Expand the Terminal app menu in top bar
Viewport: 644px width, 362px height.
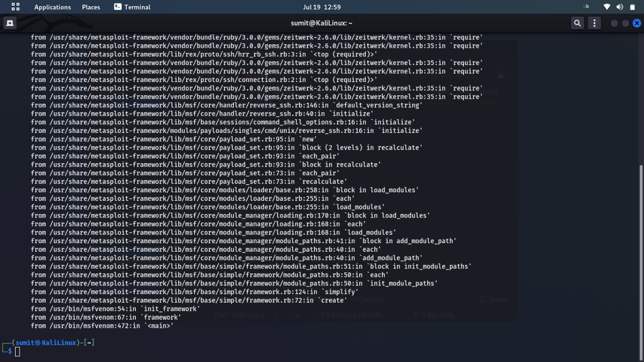tap(132, 7)
